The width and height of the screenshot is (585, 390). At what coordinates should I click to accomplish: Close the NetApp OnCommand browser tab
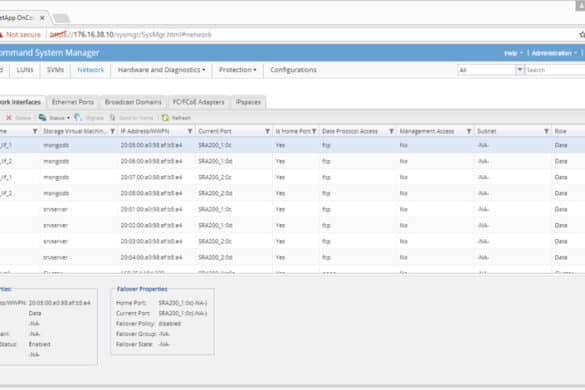[42, 18]
